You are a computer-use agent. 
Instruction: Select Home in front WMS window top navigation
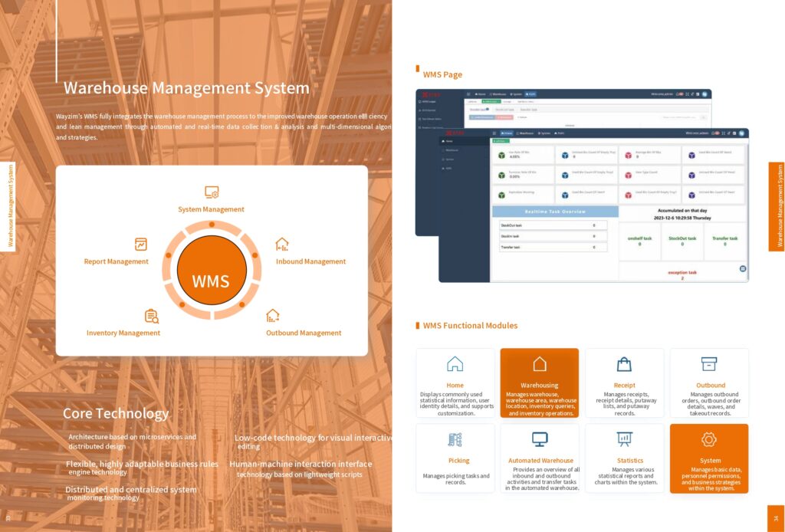coord(507,133)
